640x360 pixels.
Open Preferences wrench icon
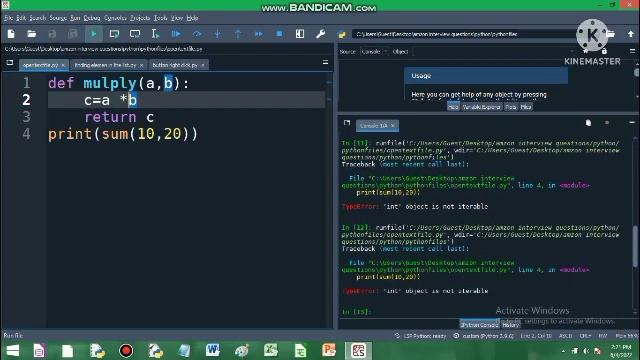pos(320,34)
